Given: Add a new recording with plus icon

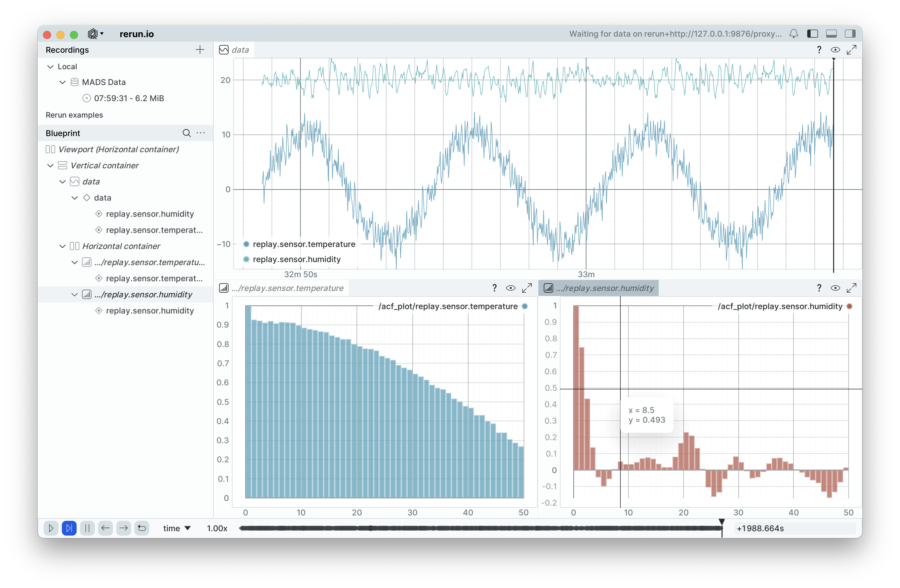Looking at the screenshot, I should pos(200,49).
